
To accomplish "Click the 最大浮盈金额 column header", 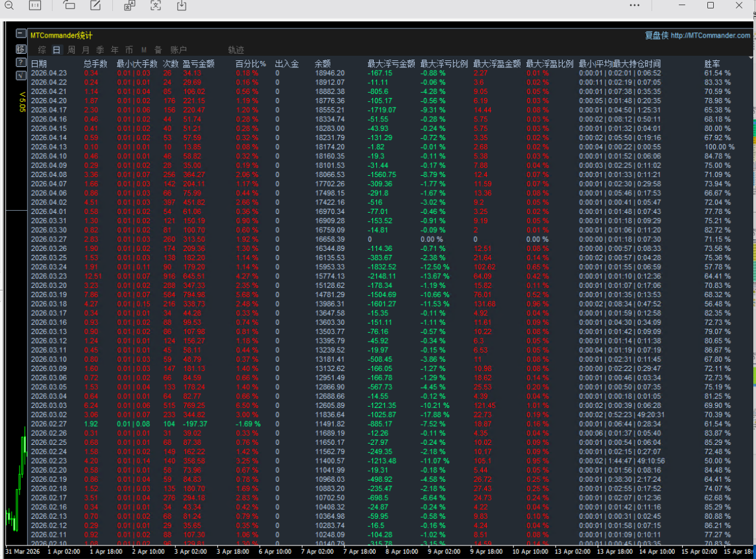I will [x=497, y=64].
